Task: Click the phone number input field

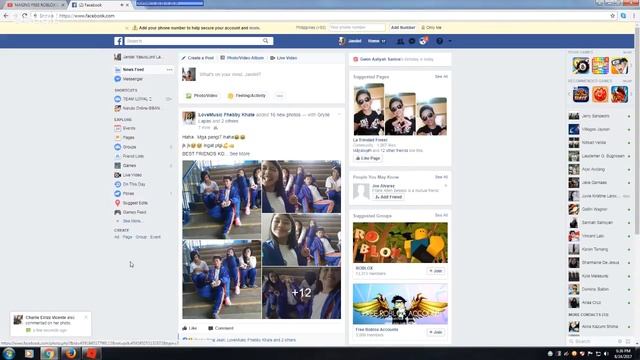Action: tap(357, 27)
